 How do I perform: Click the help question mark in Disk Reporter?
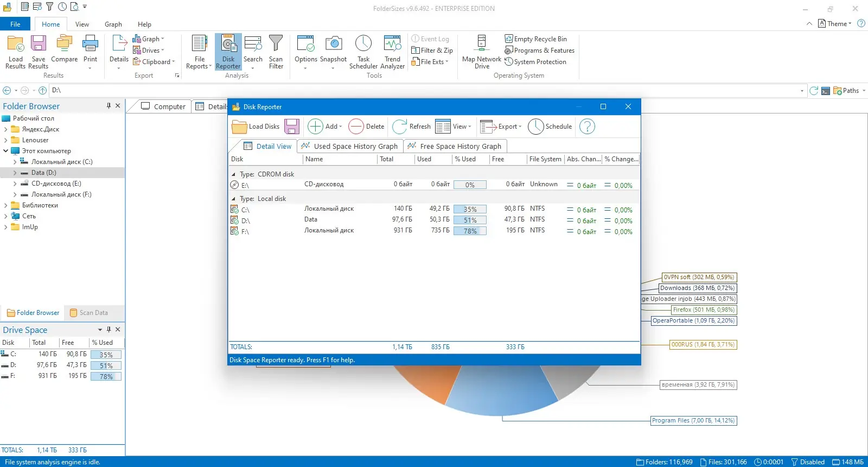coord(587,127)
